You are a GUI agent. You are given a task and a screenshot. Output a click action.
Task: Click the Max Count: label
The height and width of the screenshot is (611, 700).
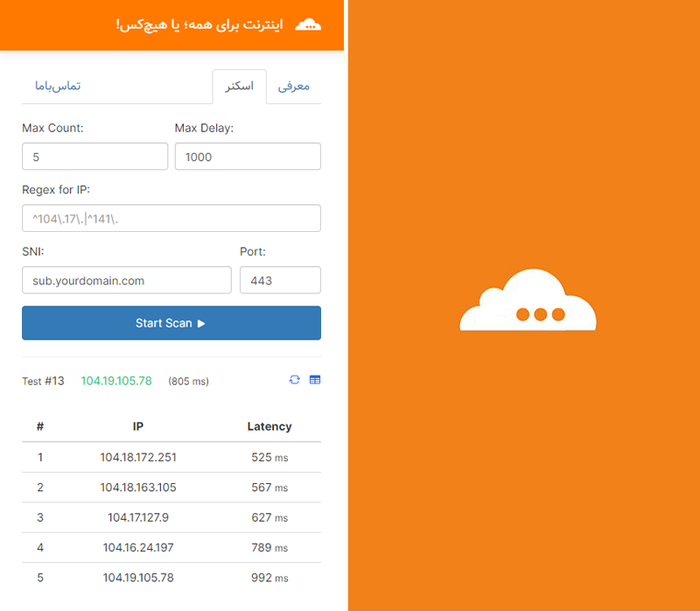(x=52, y=128)
